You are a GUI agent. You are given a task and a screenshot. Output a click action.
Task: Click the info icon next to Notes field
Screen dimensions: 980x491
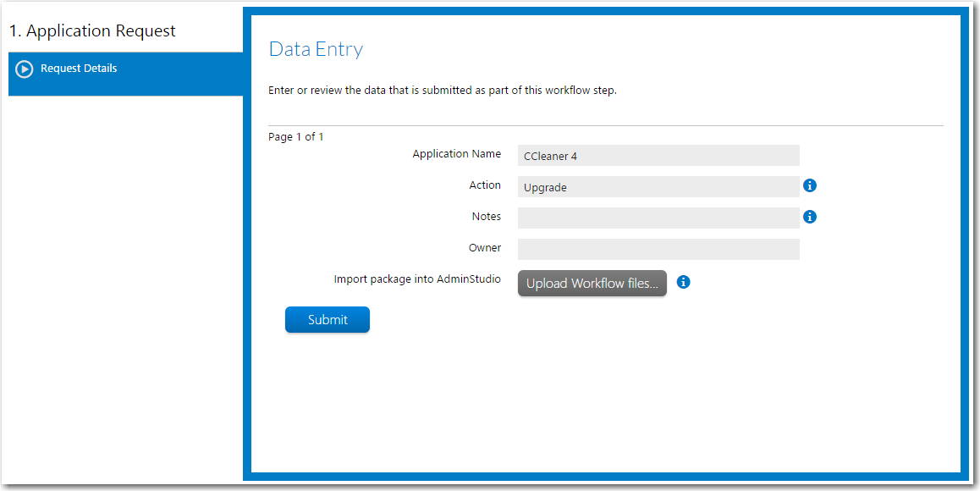coord(809,217)
